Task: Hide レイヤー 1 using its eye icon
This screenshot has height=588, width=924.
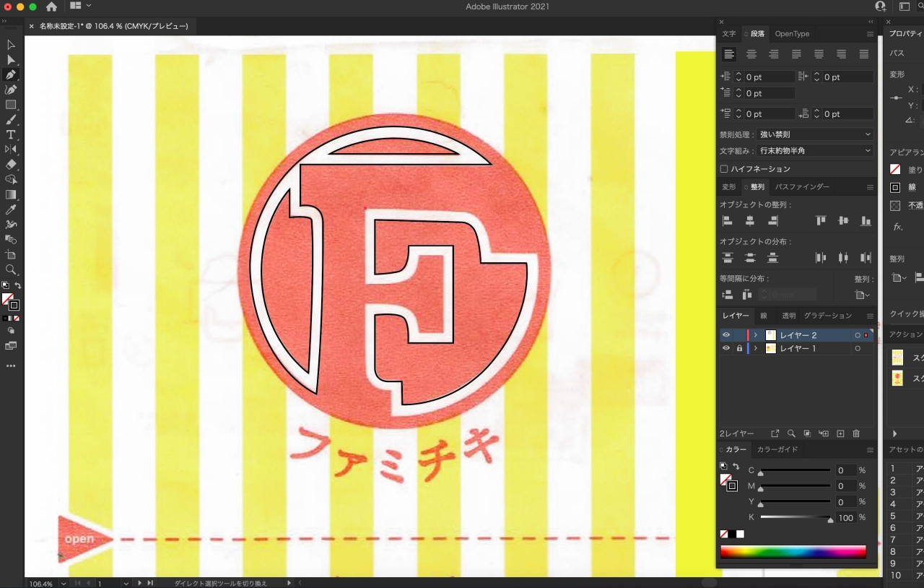Action: tap(726, 348)
